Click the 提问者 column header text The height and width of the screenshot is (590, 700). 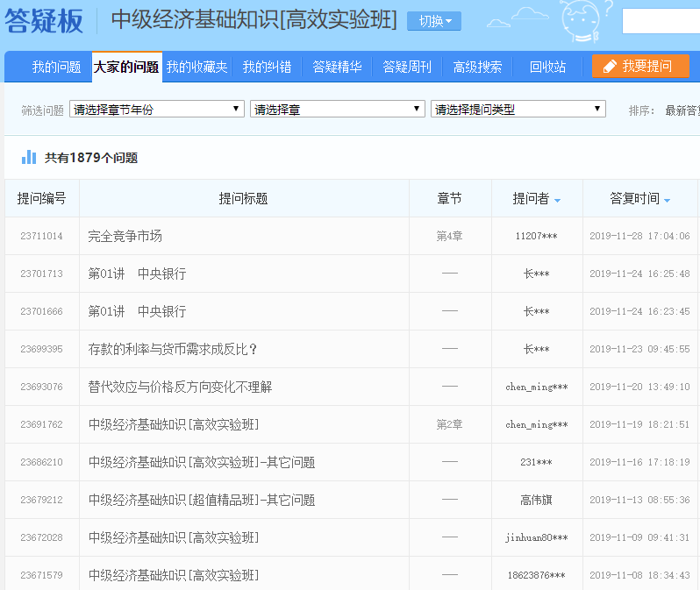point(531,198)
